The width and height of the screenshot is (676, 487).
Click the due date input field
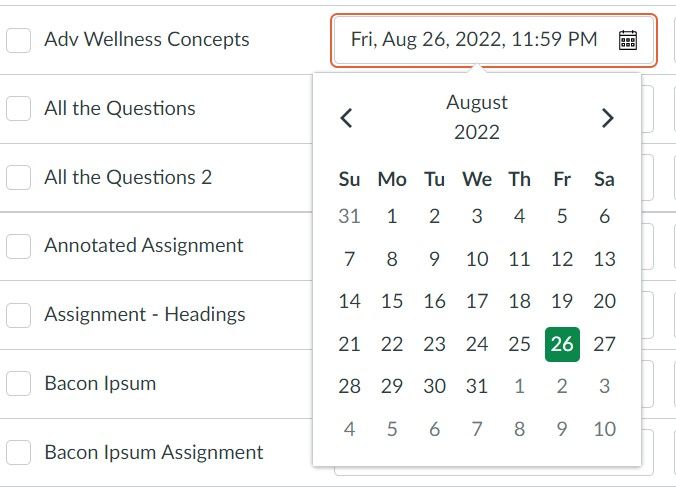[x=475, y=40]
